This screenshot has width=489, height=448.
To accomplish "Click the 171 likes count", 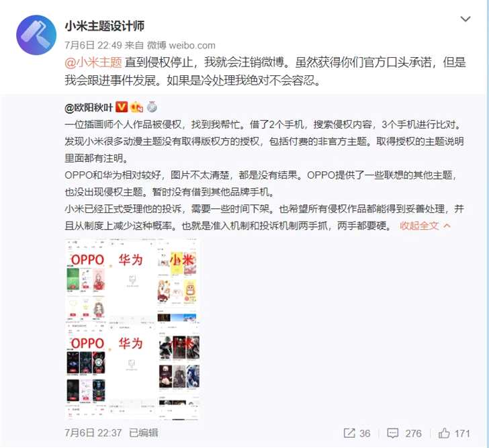I will coord(462,433).
